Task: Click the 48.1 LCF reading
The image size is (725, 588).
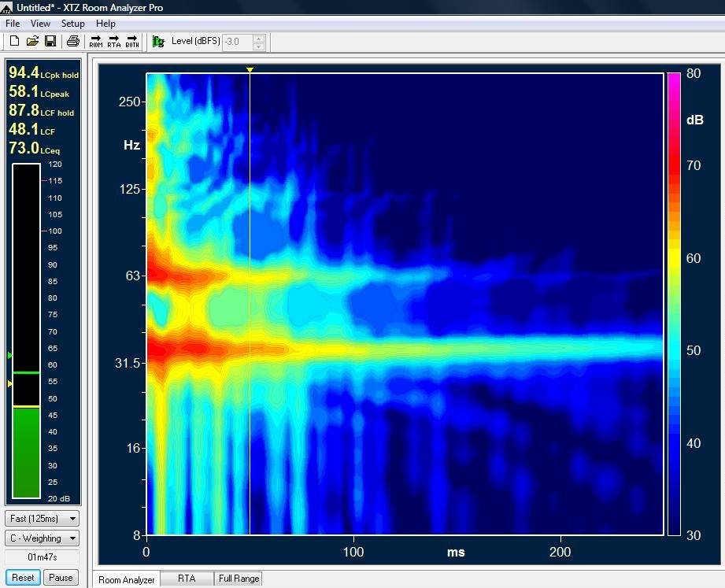Action: click(31, 129)
